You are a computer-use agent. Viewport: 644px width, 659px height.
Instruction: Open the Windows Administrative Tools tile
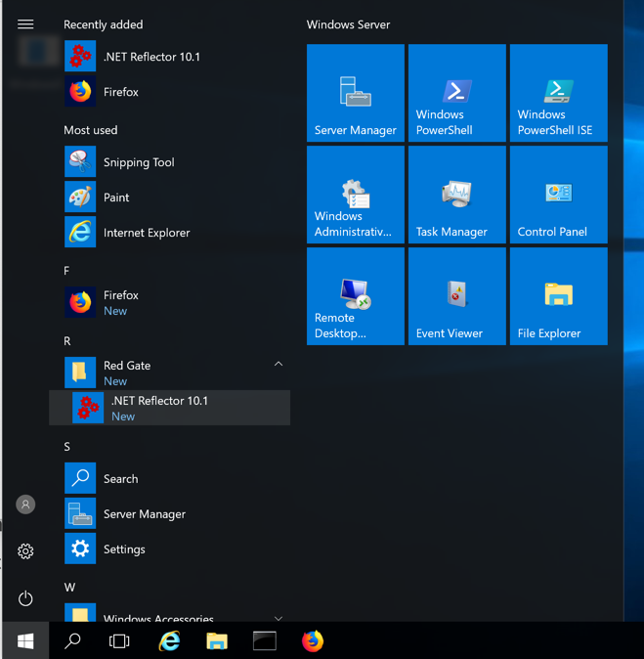(x=355, y=196)
